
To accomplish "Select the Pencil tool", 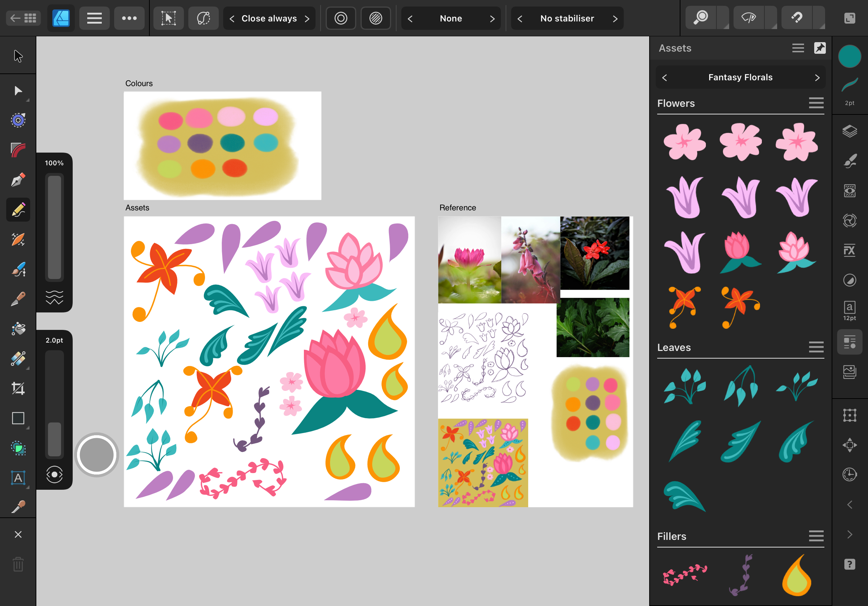I will point(18,210).
